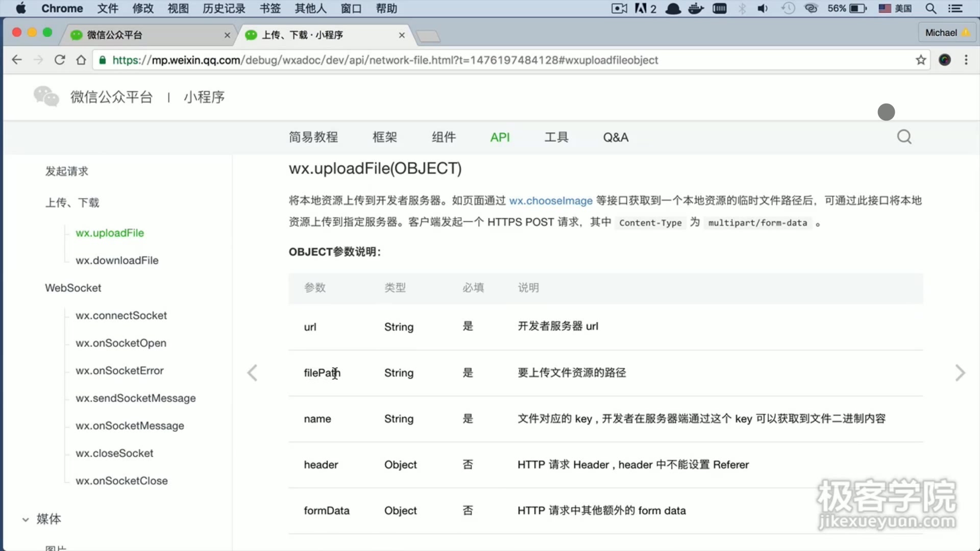The image size is (980, 551).
Task: Close the 微信公众平台 tab
Action: click(x=227, y=35)
